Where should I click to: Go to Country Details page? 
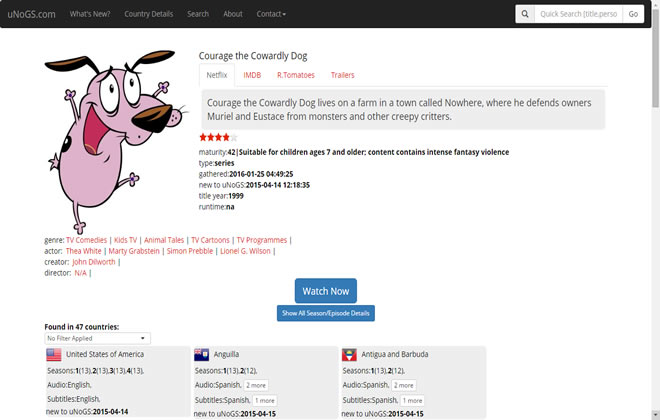[149, 14]
